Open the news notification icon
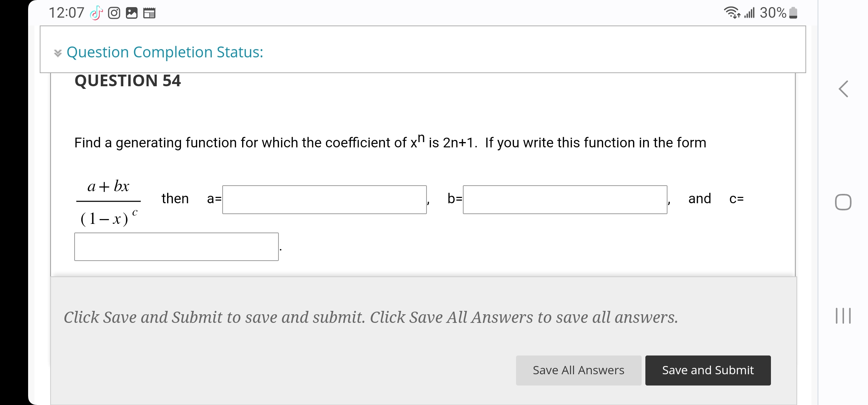 (149, 13)
